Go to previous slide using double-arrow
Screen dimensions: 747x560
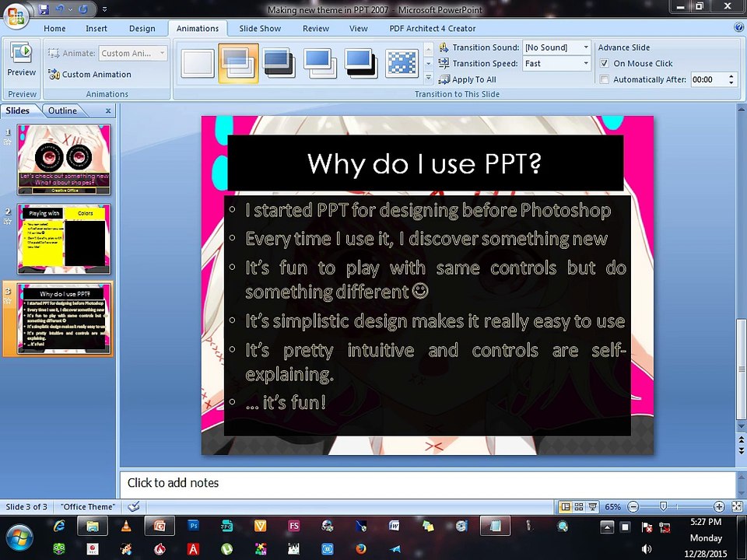[x=742, y=438]
